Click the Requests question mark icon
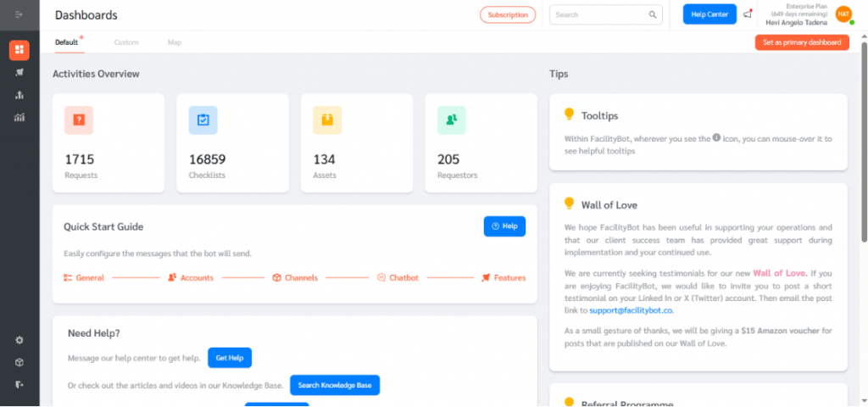Viewport: 868px width, 407px height. [x=79, y=120]
